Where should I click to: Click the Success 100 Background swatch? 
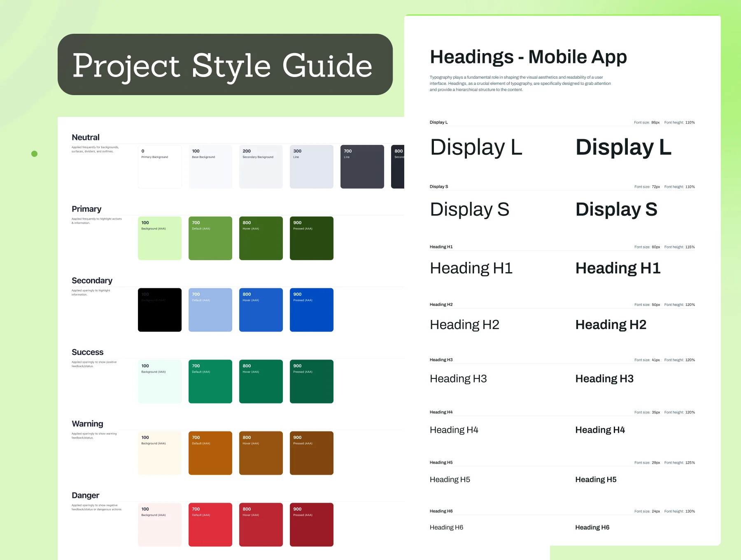click(160, 382)
